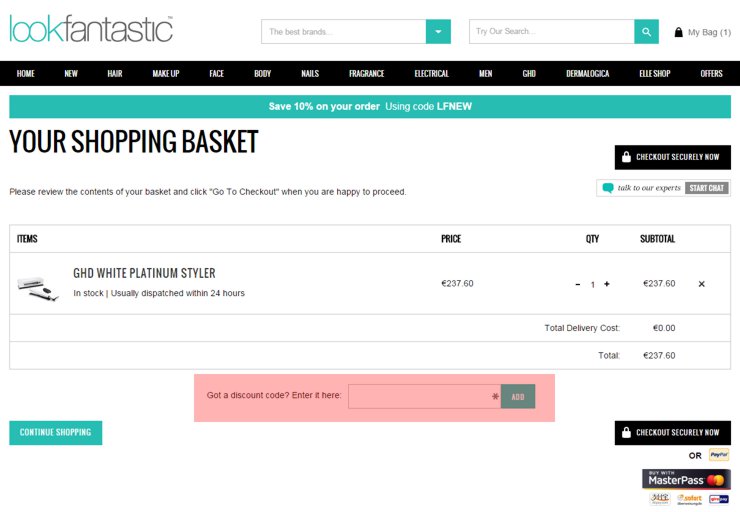Click Total Delivery Cost value €0.00

click(x=664, y=328)
